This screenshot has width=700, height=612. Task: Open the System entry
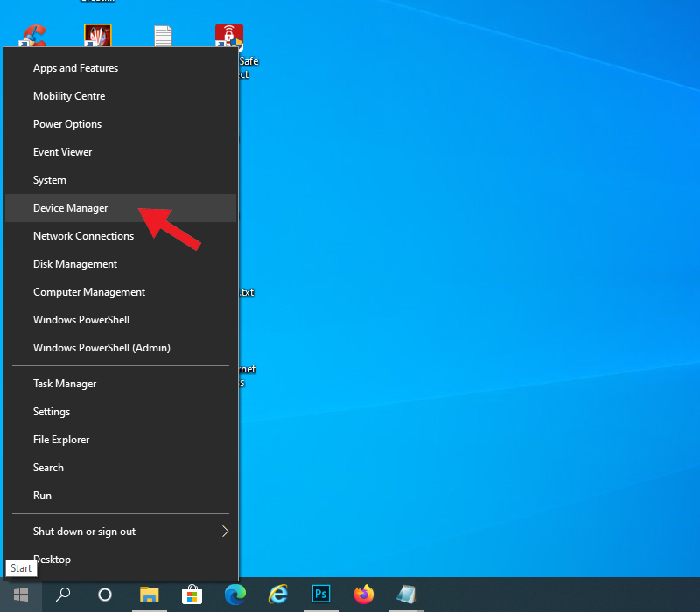point(121,180)
